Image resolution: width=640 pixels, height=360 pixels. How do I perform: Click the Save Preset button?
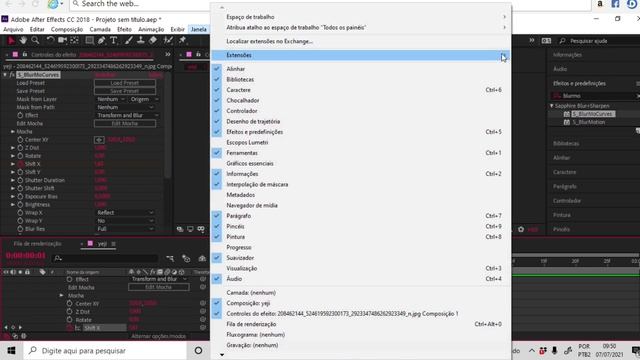click(x=125, y=91)
